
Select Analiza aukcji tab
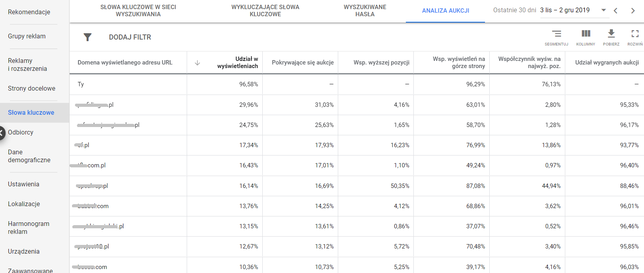(445, 11)
